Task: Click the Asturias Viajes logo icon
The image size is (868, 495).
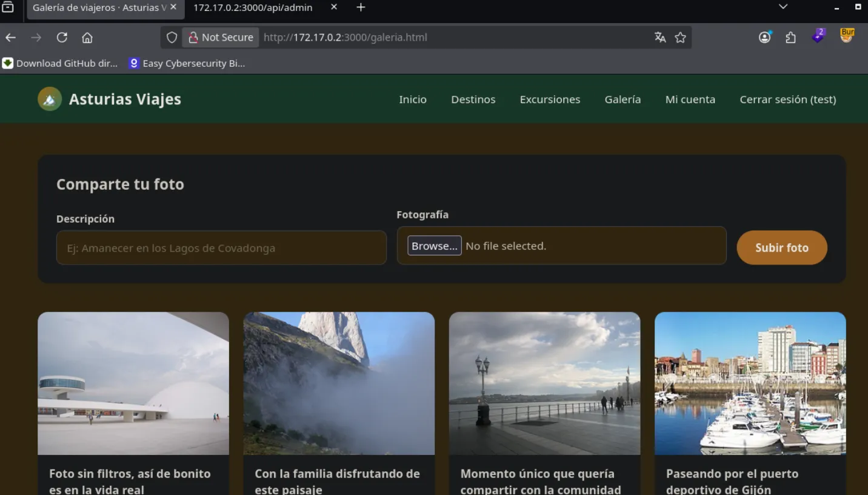Action: click(x=50, y=99)
